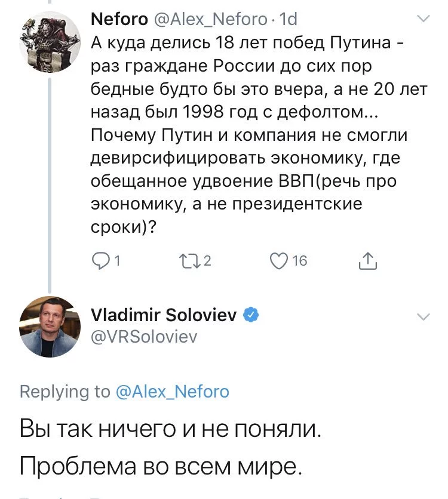
Task: Expand the chevron menu on Neforo's tweet
Action: 422,20
